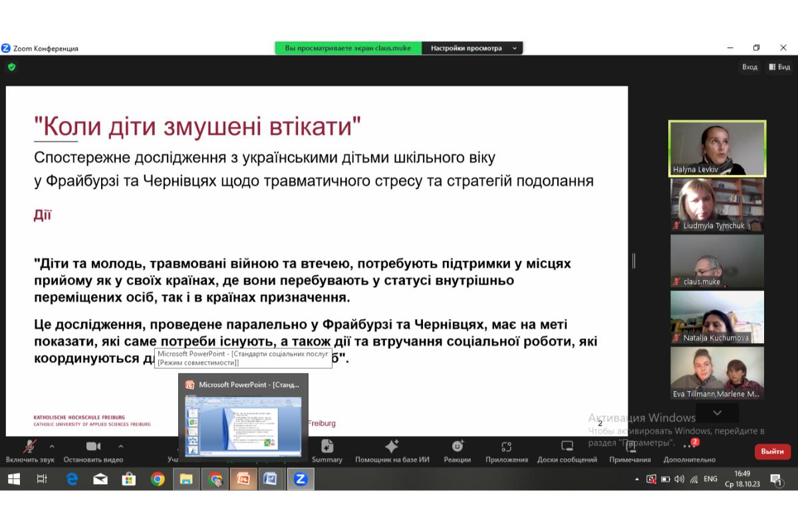Unmute microphone via Включить звук
798x532 pixels.
point(30,451)
